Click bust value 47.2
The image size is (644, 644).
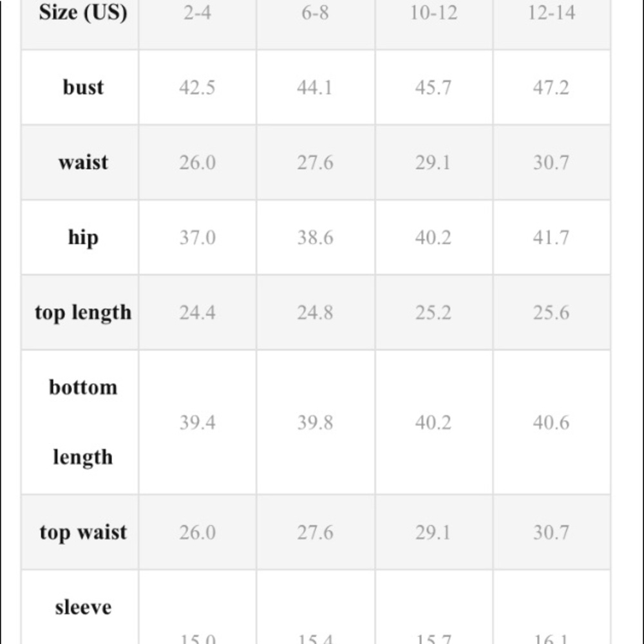[x=551, y=88]
